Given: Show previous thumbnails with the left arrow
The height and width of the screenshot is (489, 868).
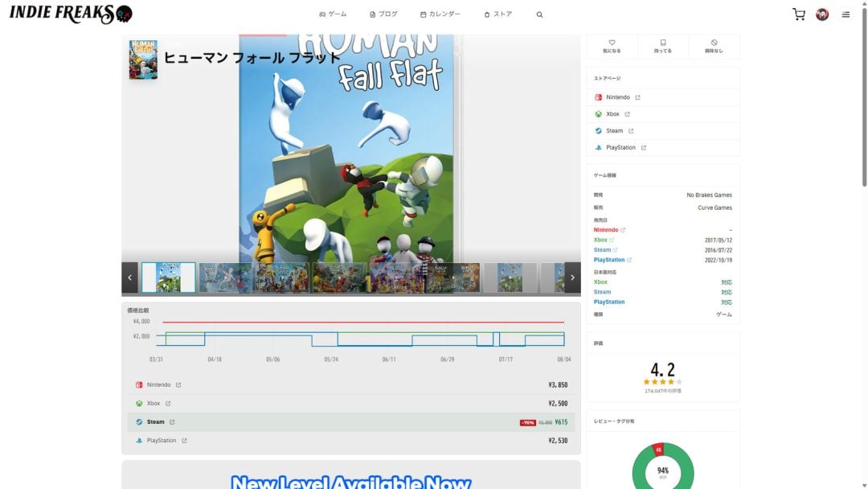Looking at the screenshot, I should click(x=129, y=277).
